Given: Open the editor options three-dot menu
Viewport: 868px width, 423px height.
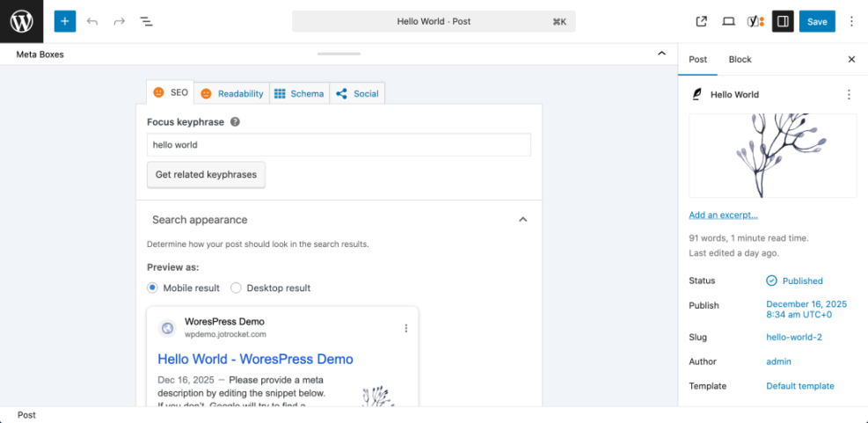Looking at the screenshot, I should pyautogui.click(x=851, y=22).
